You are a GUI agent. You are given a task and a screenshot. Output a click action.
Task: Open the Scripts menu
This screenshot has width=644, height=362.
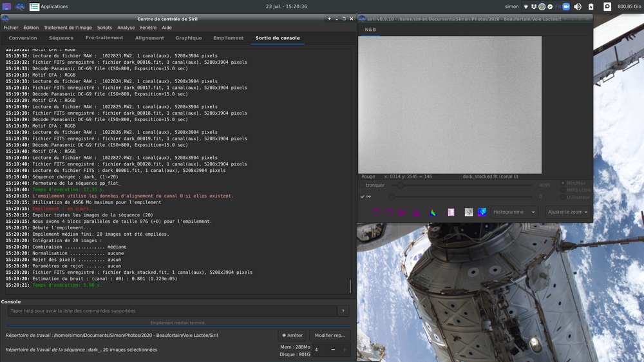pyautogui.click(x=104, y=28)
